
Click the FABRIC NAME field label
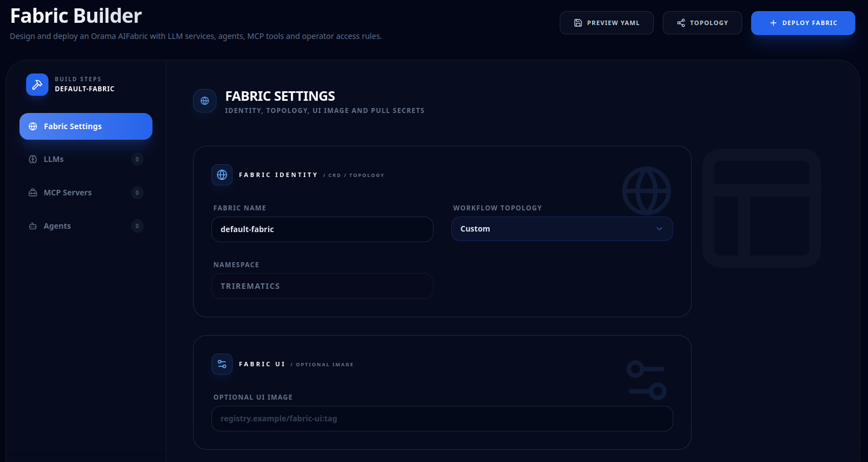(240, 208)
